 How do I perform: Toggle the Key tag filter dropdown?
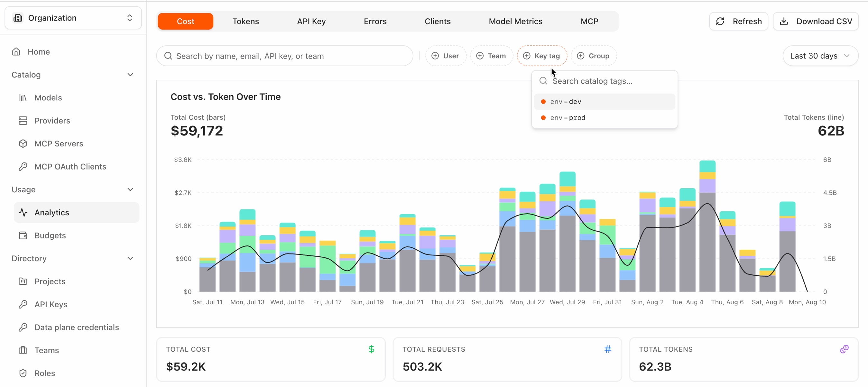pyautogui.click(x=542, y=56)
